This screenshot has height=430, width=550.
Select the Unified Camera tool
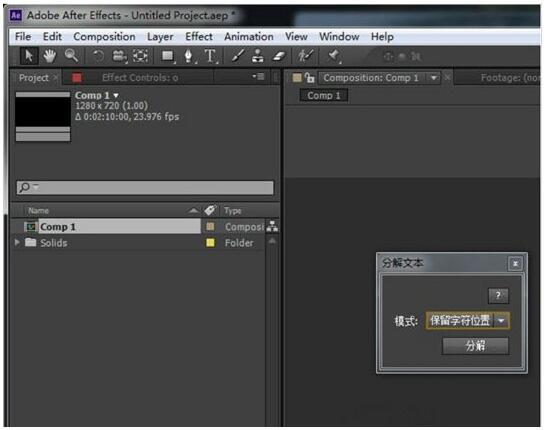tap(119, 56)
